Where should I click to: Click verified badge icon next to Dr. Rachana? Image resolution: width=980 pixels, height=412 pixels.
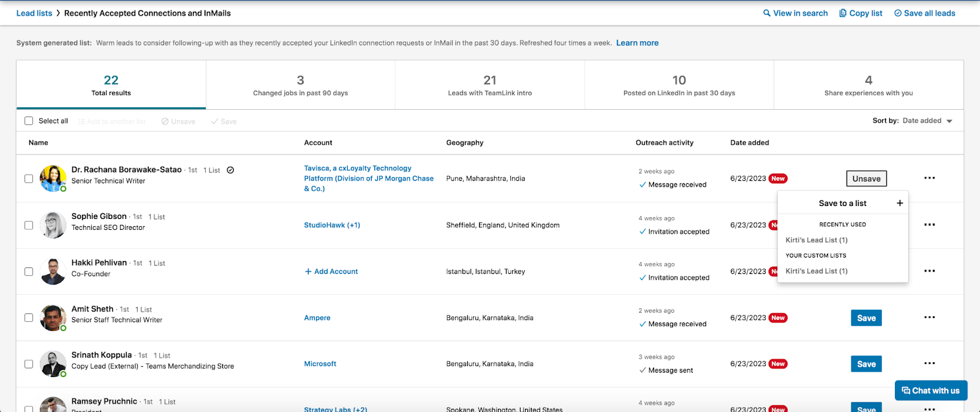[x=230, y=170]
